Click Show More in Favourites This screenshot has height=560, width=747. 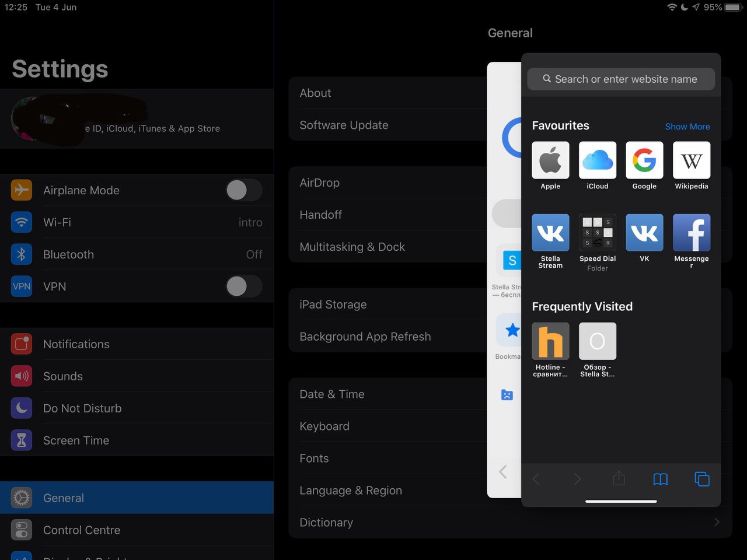pos(687,127)
